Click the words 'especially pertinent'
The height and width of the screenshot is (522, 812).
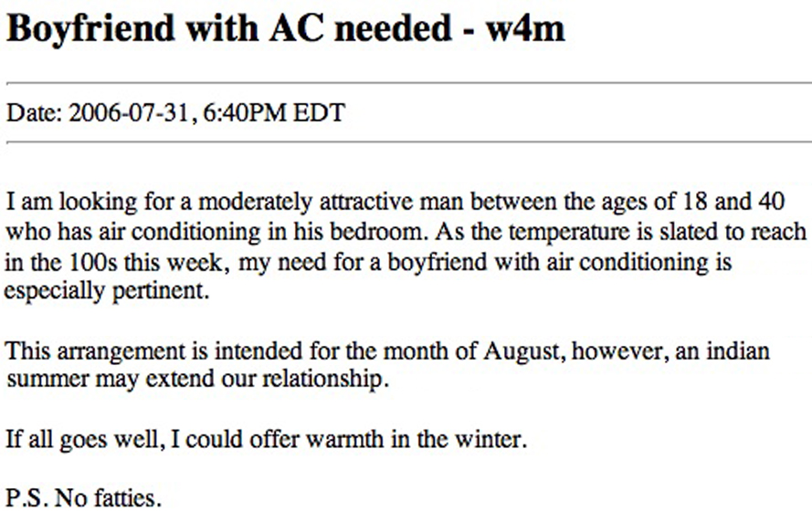pos(107,291)
